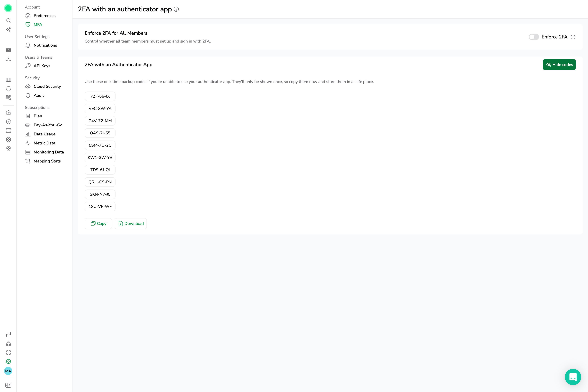Image resolution: width=588 pixels, height=392 pixels.
Task: Toggle the Enforce 2FA switch
Action: pos(534,37)
